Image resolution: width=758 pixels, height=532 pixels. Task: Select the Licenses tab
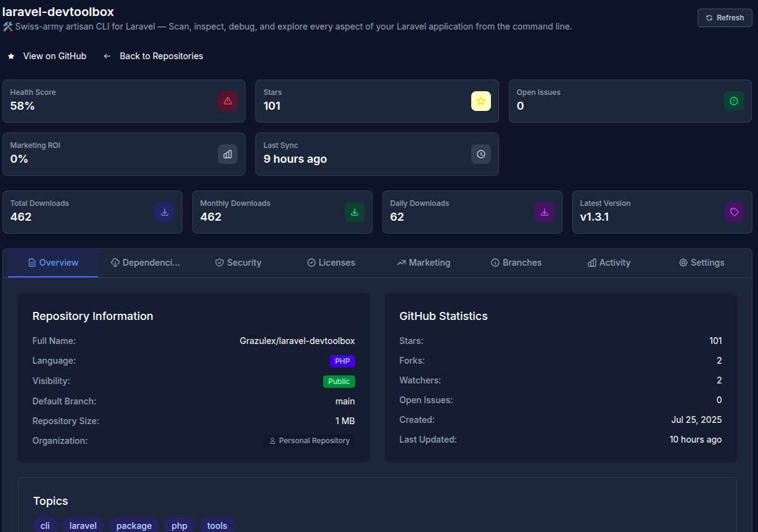pyautogui.click(x=331, y=263)
